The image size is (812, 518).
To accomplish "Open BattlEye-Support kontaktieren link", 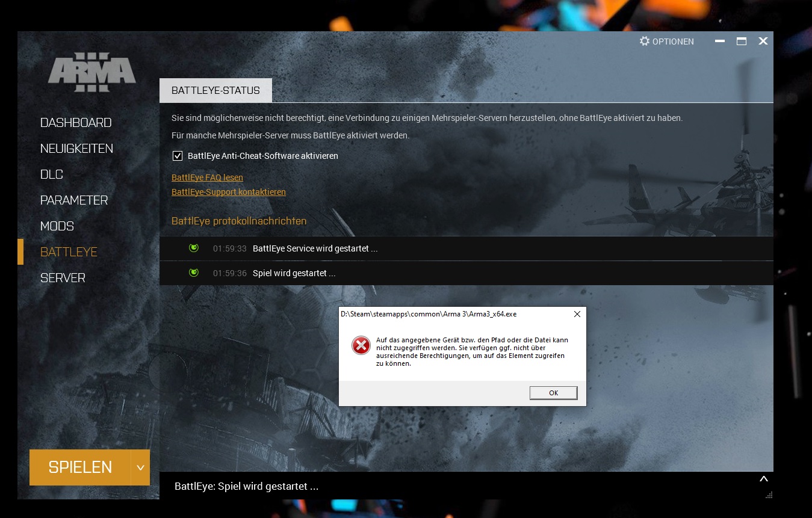I will (x=229, y=192).
